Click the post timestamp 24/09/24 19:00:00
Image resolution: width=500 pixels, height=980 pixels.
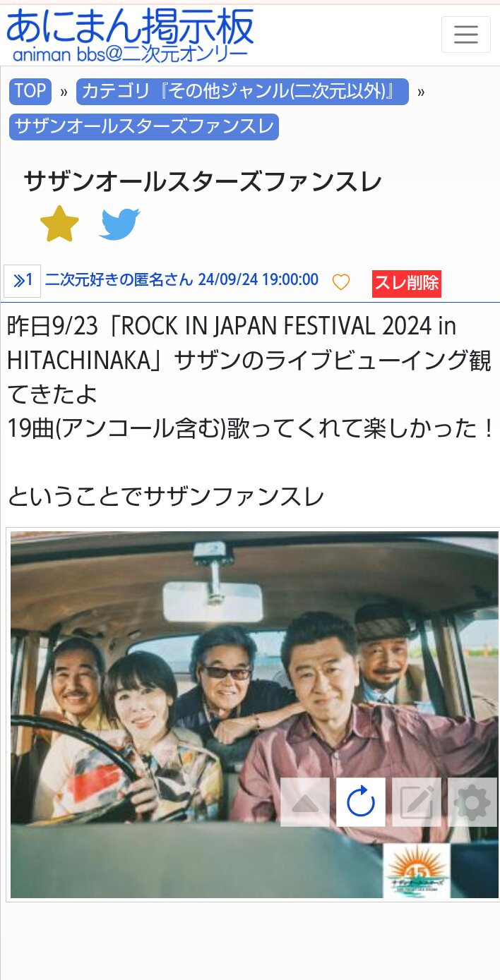click(258, 279)
